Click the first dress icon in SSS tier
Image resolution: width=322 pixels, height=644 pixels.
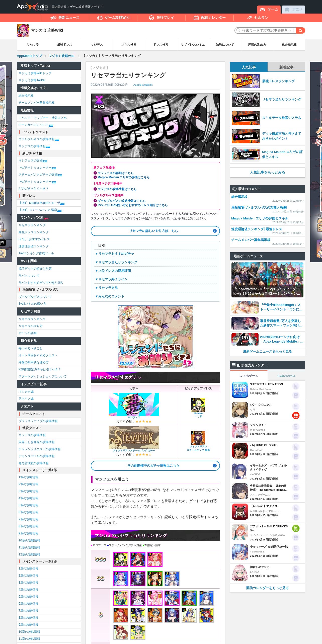(121, 559)
